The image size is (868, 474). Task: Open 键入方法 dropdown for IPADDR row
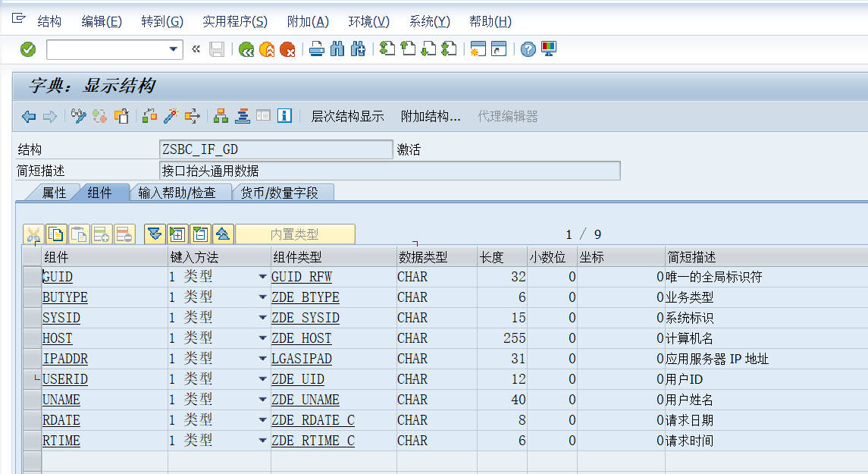[263, 358]
